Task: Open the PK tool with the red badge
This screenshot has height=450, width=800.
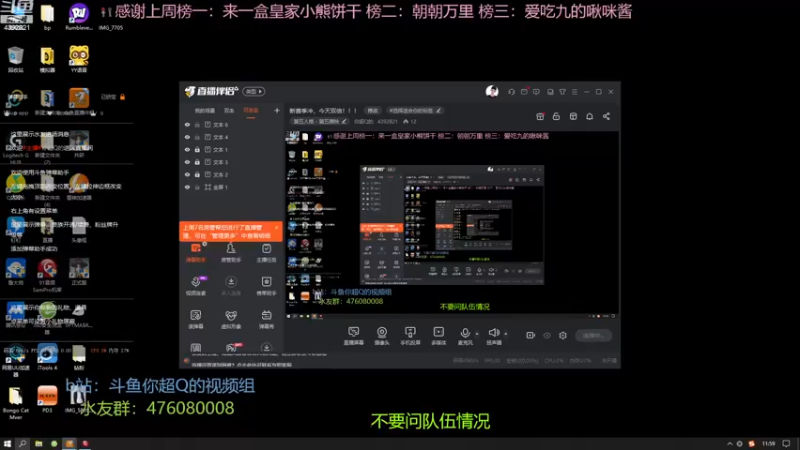Action: [231, 348]
